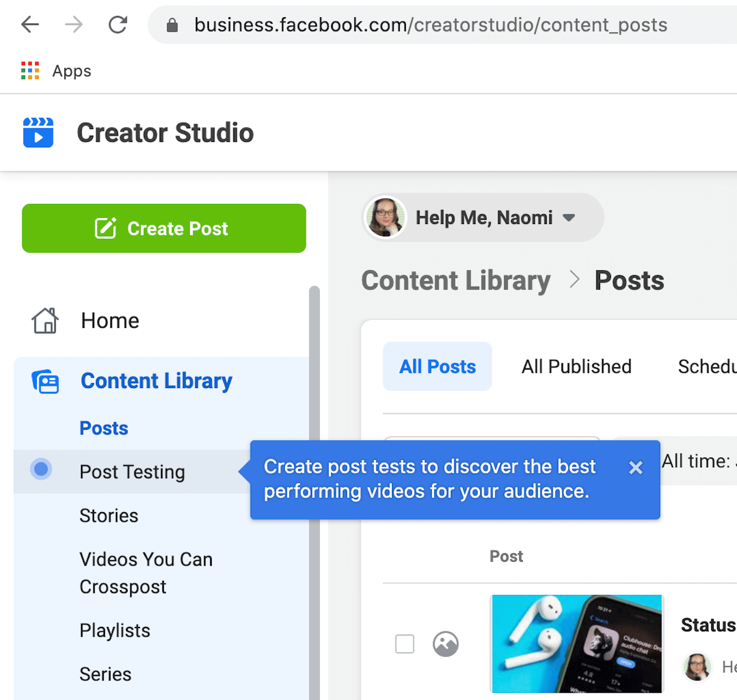Select the checkbox next to the AirPods post
The height and width of the screenshot is (700, 737).
coord(405,644)
